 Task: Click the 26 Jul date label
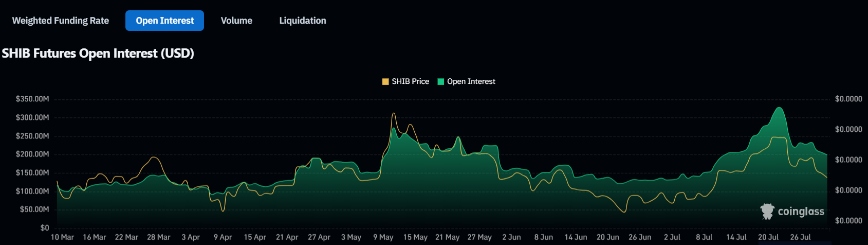800,237
